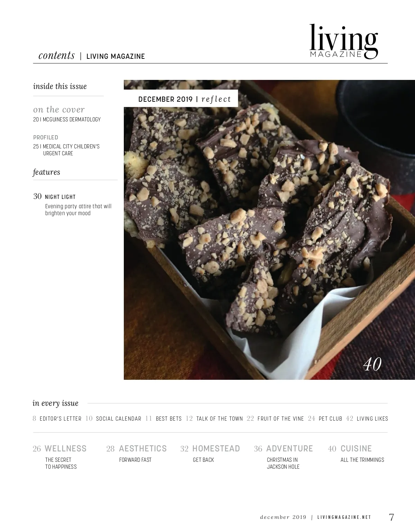Select the Pet Club entry
415x532 pixels.
tap(325, 419)
